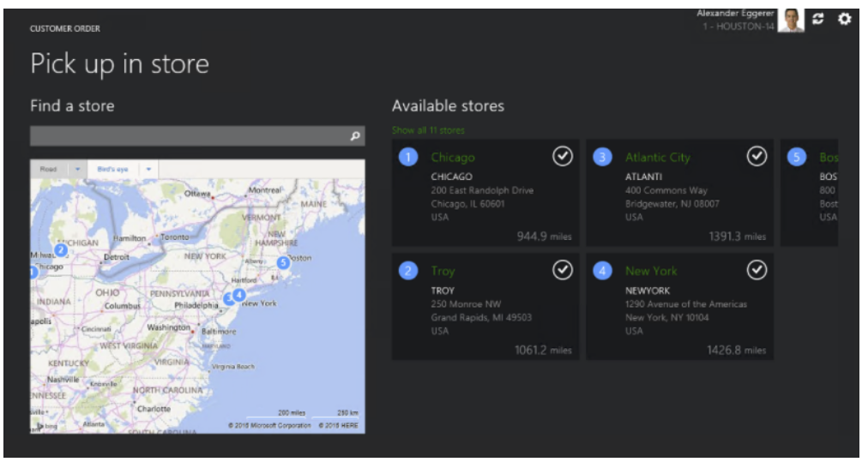Click the 'Washington' label on the map
This screenshot has height=468, width=868.
(x=168, y=327)
